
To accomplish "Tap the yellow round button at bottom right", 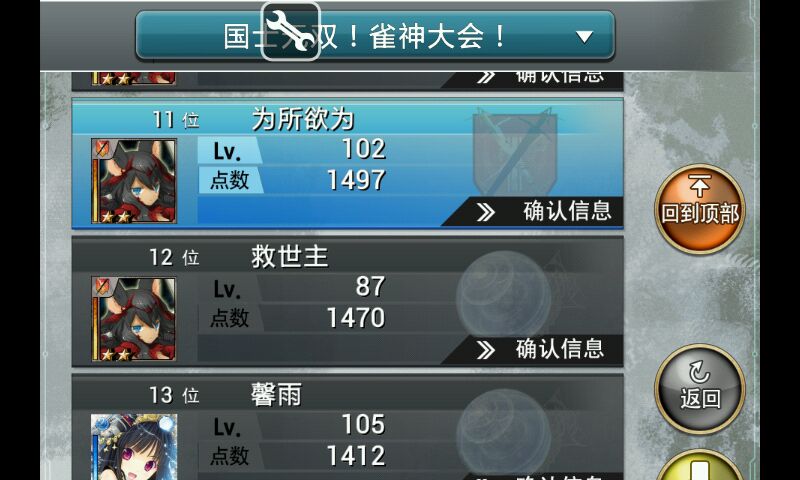I will [699, 465].
